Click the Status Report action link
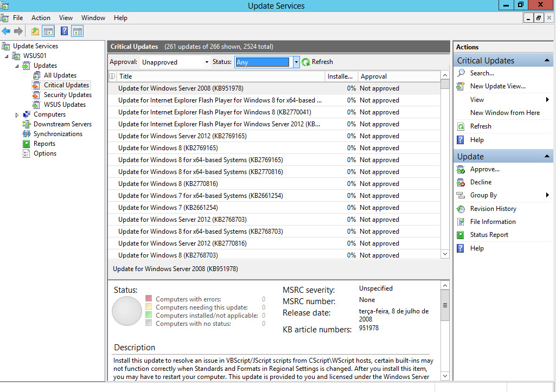556x392 pixels. (x=489, y=235)
